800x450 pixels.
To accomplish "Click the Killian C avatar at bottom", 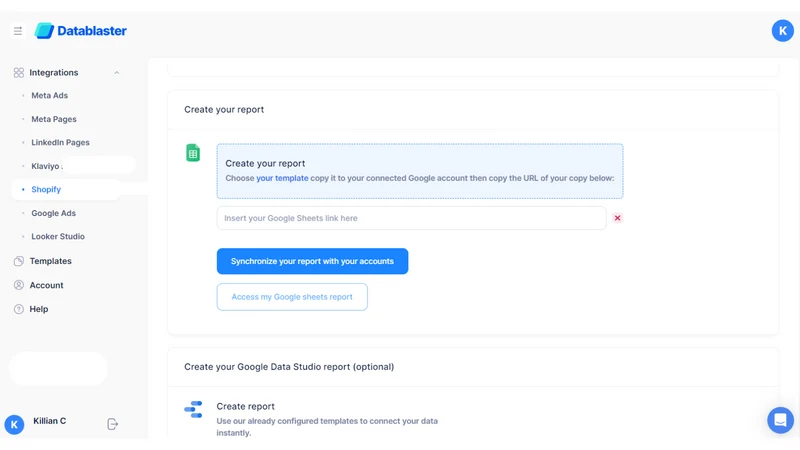I will coord(14,424).
